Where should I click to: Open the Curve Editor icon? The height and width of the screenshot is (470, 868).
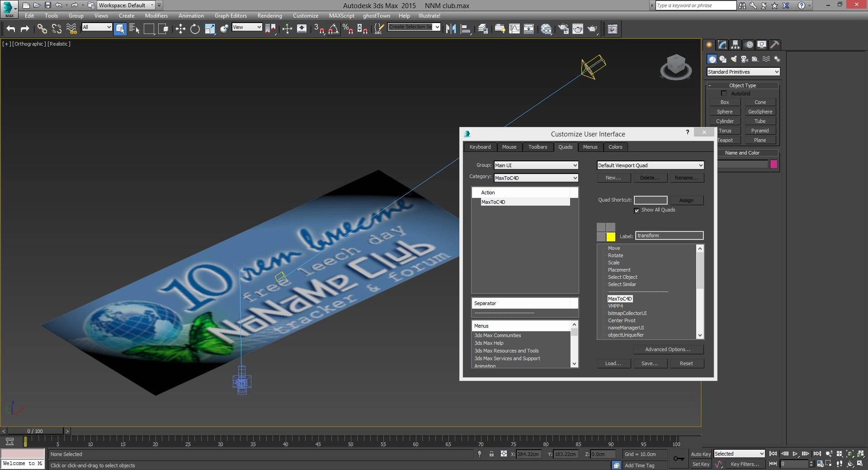click(514, 29)
